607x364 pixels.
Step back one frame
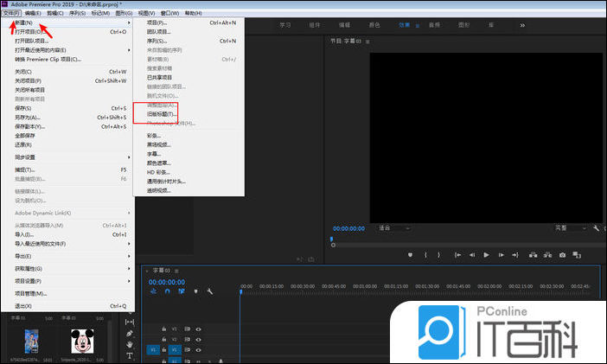(472, 255)
